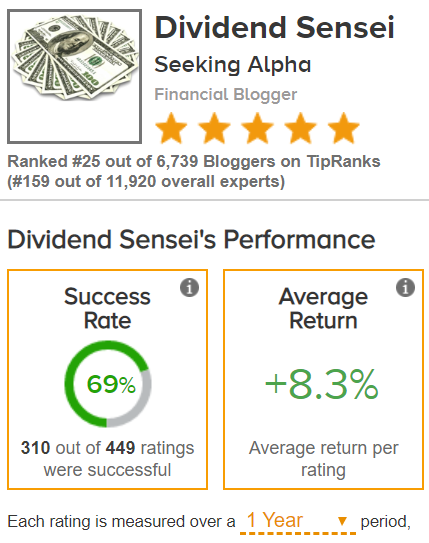Click the fourth gold rating star
The image size is (429, 543).
pyautogui.click(x=301, y=128)
